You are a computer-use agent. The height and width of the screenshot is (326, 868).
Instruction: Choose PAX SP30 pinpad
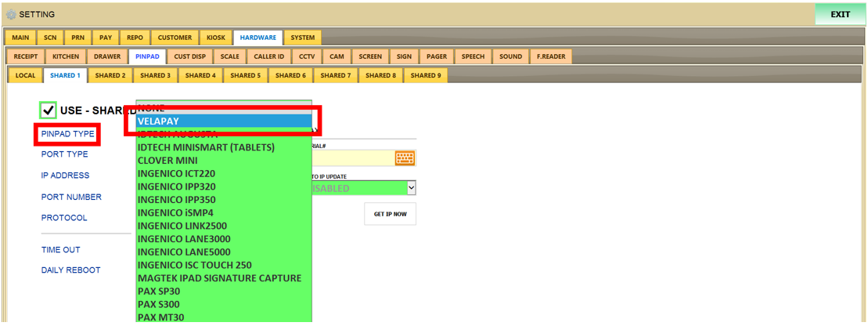tap(224, 292)
